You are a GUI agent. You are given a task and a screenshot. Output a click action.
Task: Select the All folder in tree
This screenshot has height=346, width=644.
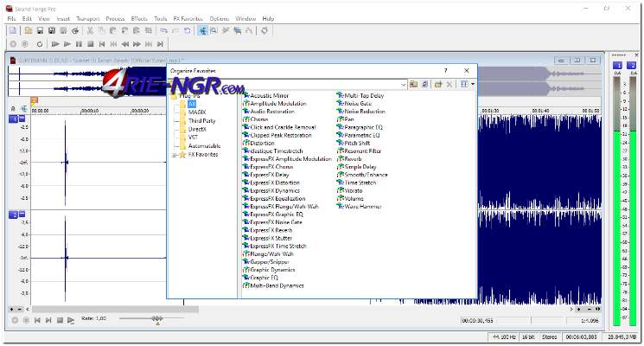click(x=192, y=104)
